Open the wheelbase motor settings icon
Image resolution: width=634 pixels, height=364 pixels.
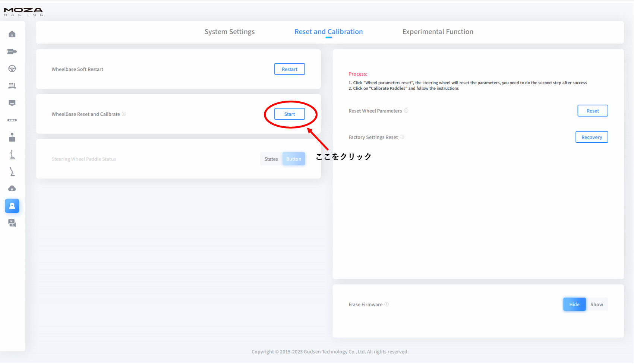(x=12, y=51)
